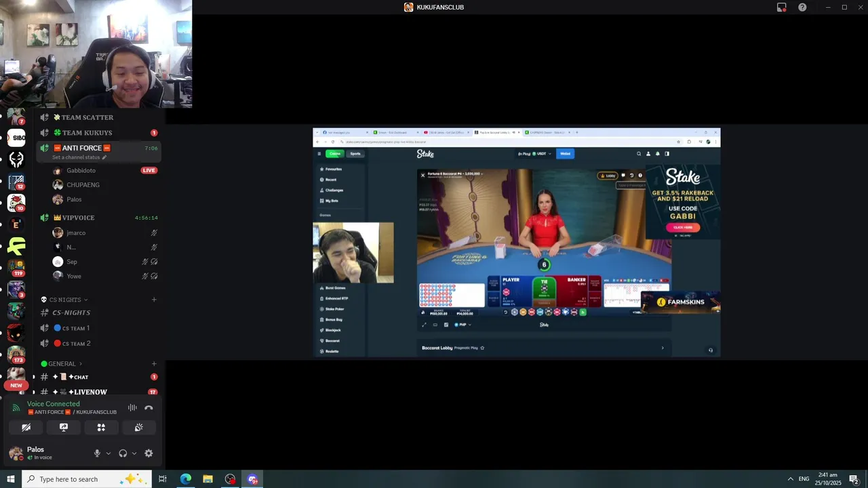Open the neon green F server icon
This screenshot has height=488, width=868.
click(x=16, y=246)
